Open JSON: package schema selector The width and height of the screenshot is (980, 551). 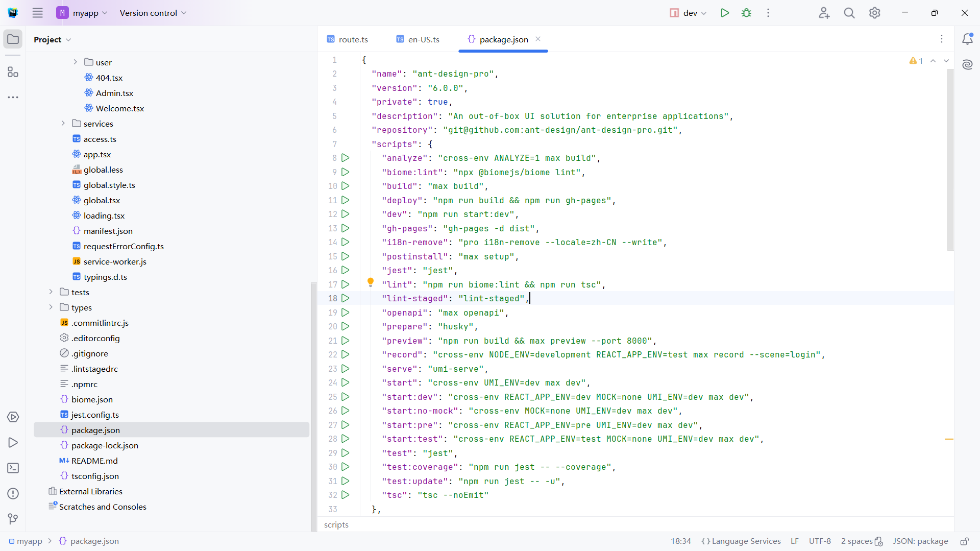pos(920,541)
